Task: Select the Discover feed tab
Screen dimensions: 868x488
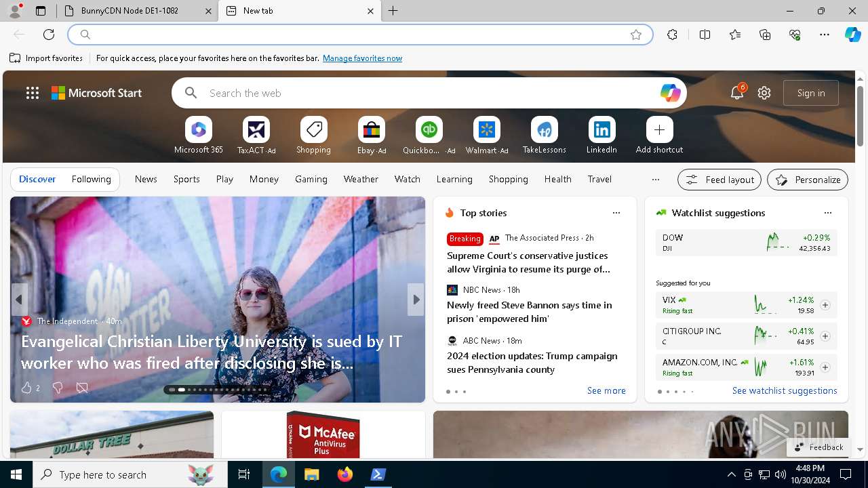Action: [x=37, y=179]
